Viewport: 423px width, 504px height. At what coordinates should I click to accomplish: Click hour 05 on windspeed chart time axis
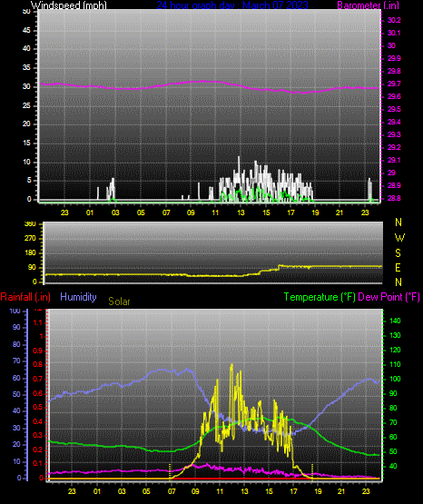[141, 212]
